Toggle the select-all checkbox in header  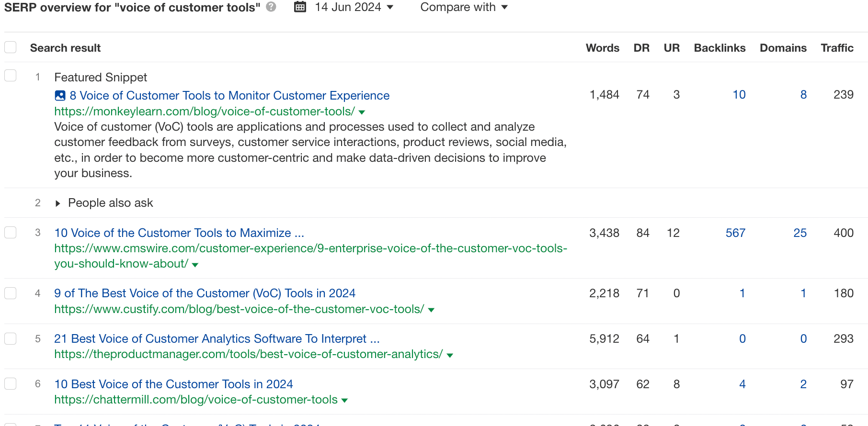pyautogui.click(x=11, y=47)
